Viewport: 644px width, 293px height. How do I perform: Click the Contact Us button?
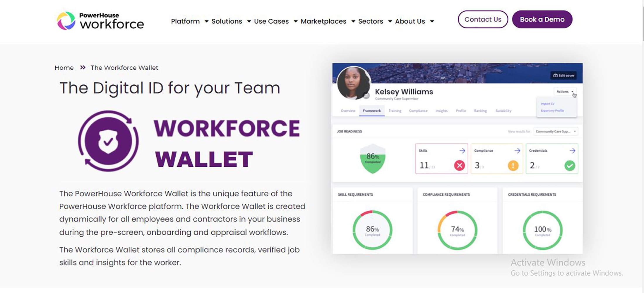click(x=483, y=19)
